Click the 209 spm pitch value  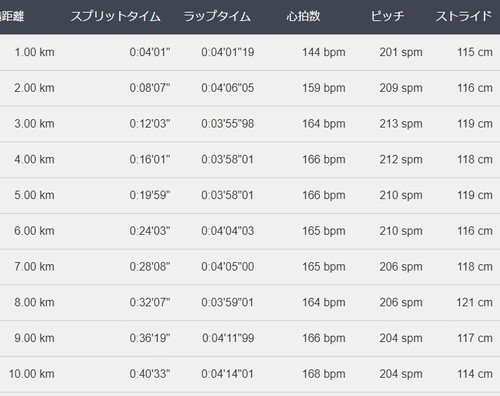(401, 88)
